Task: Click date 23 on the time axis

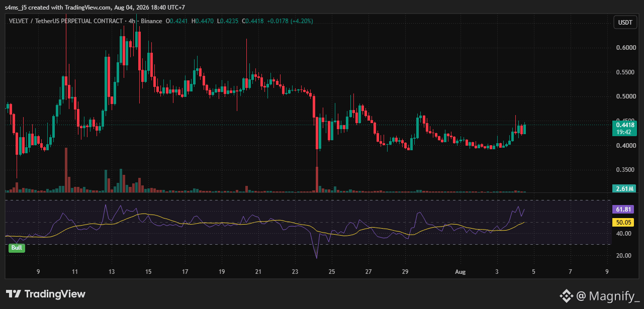Action: click(x=295, y=272)
